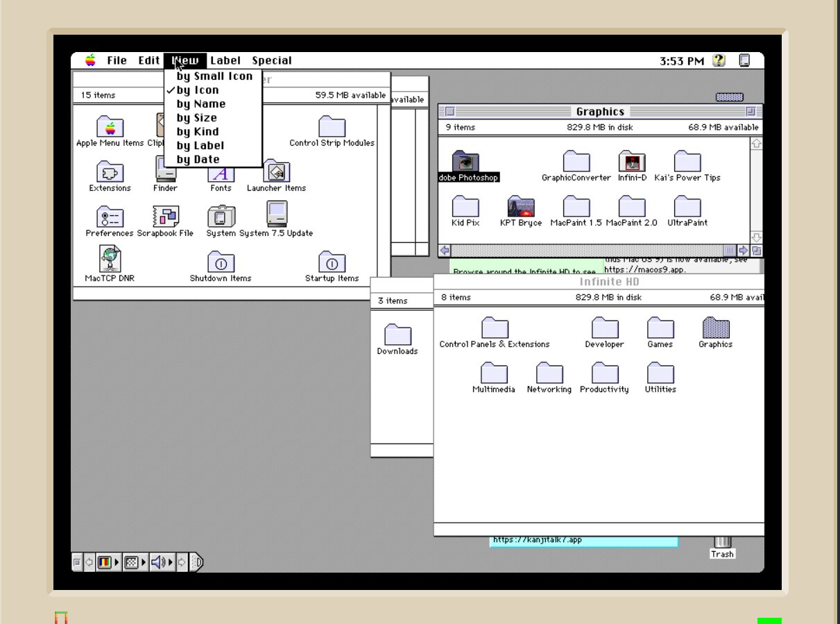Viewport: 840px width, 624px height.
Task: Select the Networking folder icon
Action: [x=549, y=373]
